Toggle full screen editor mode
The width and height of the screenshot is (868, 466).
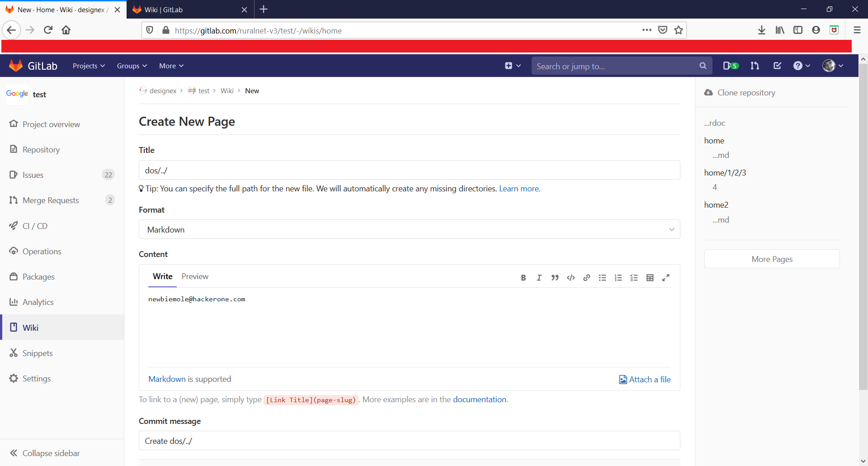pos(665,278)
